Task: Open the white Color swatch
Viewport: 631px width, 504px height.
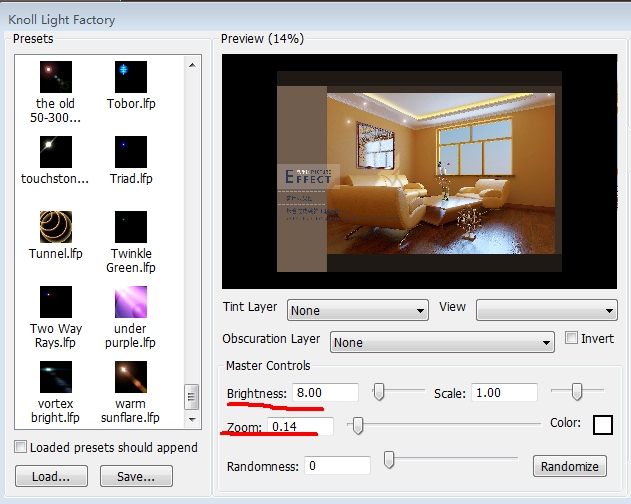Action: pos(602,425)
